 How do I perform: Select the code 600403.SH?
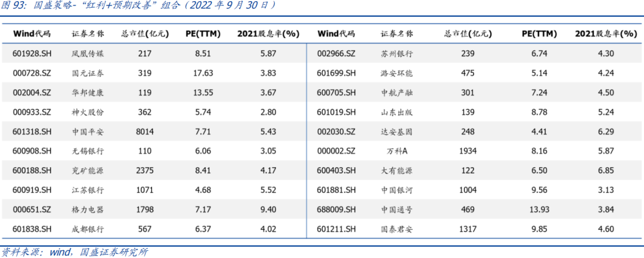pyautogui.click(x=336, y=170)
